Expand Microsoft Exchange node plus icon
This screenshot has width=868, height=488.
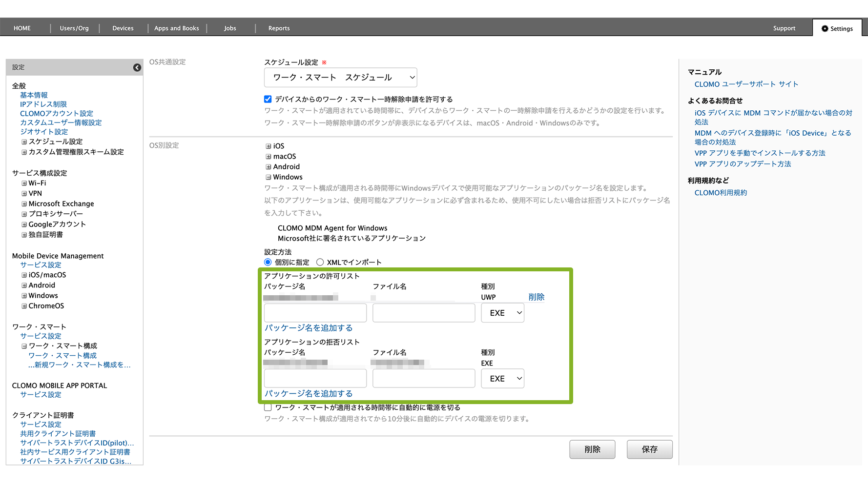[x=24, y=203]
